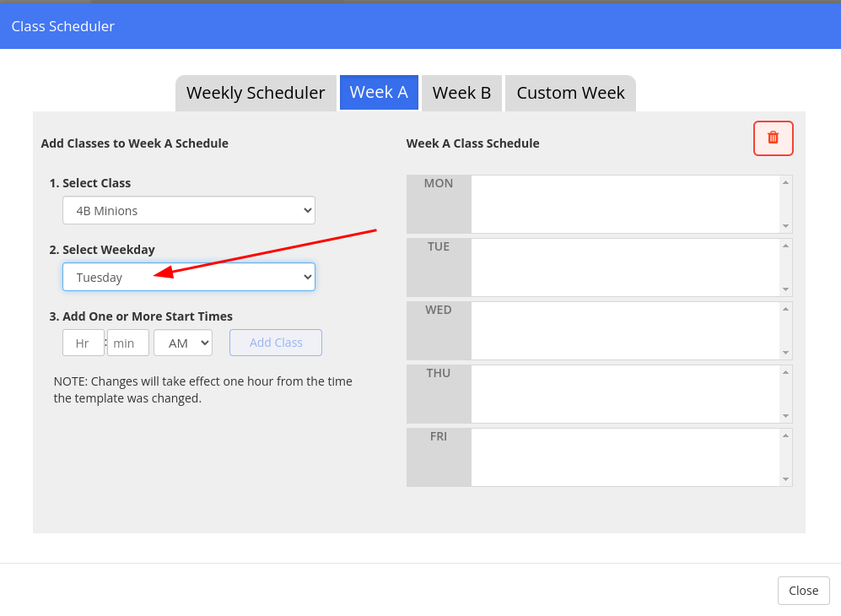Click '3. Add One or More Start Times' label
Viewport: 841px width, 616px height.
point(141,316)
